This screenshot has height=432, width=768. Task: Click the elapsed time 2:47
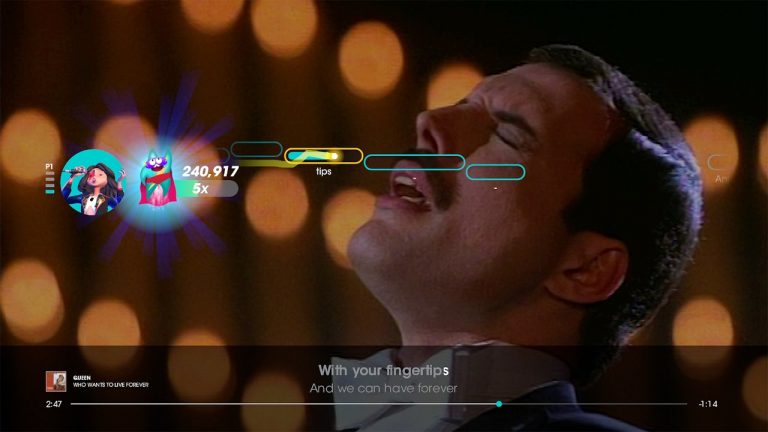coord(54,404)
